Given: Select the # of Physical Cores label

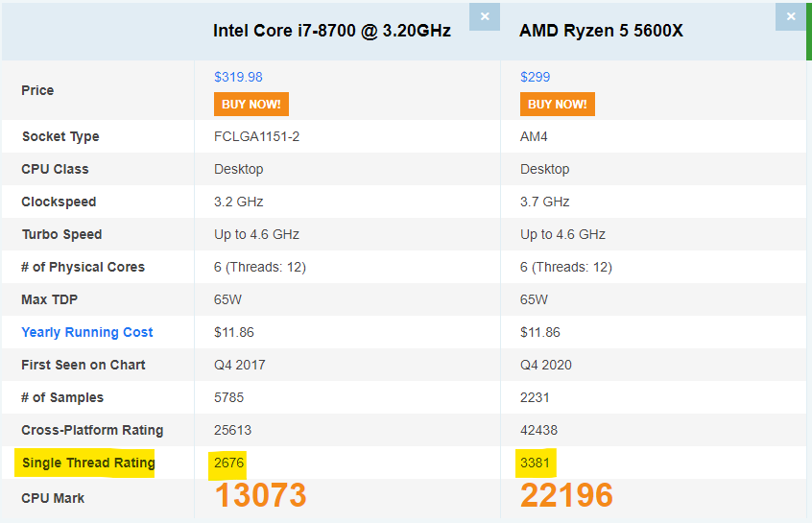Looking at the screenshot, I should [83, 267].
